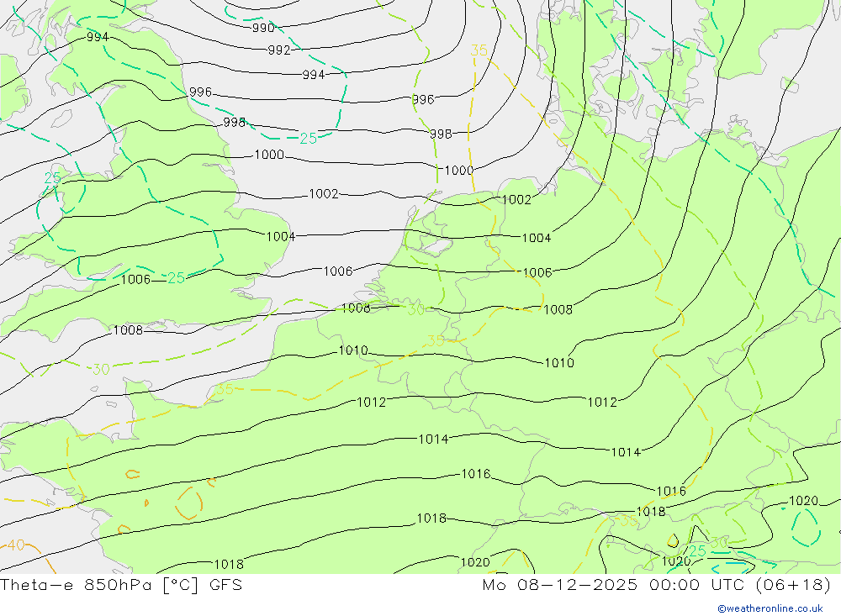Click the 992 isobar label

tap(279, 50)
